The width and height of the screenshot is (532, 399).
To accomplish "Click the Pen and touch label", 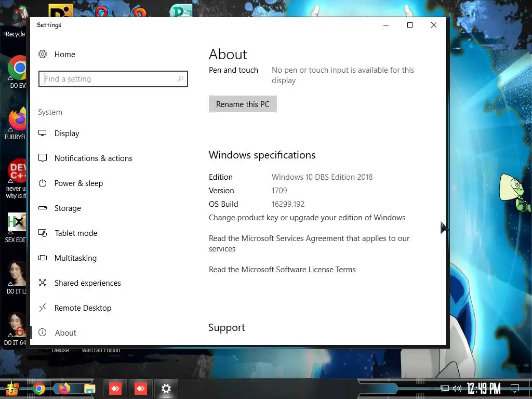I will click(x=233, y=70).
